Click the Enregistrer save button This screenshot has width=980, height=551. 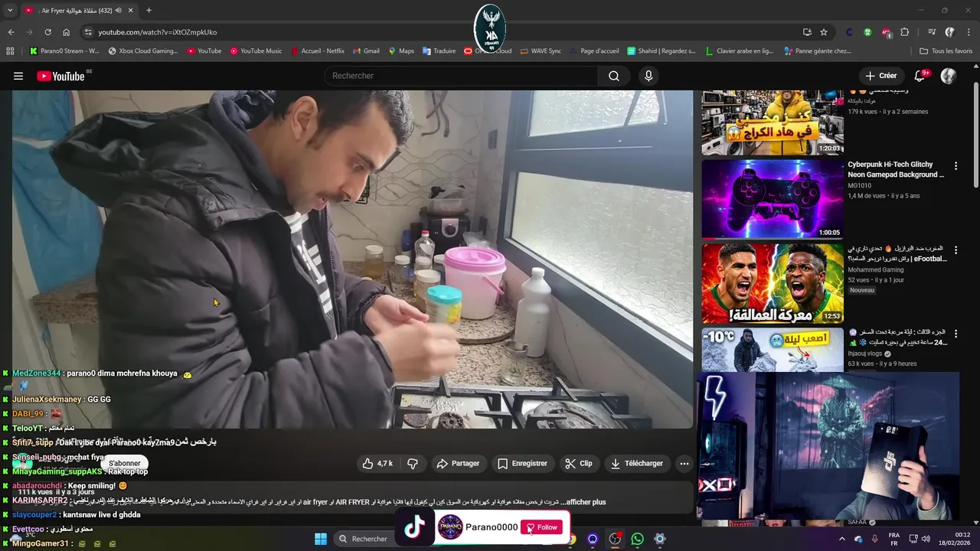[x=522, y=463]
